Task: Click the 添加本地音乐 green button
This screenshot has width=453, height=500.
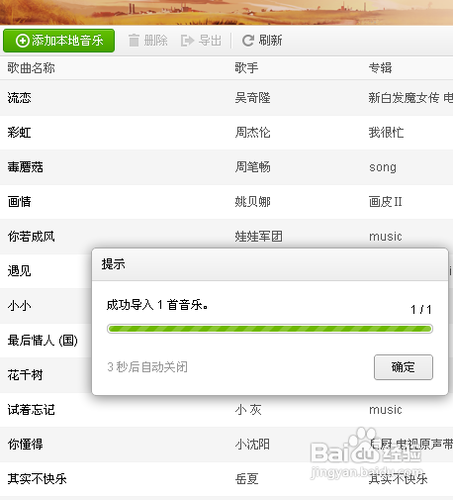Action: click(x=59, y=41)
